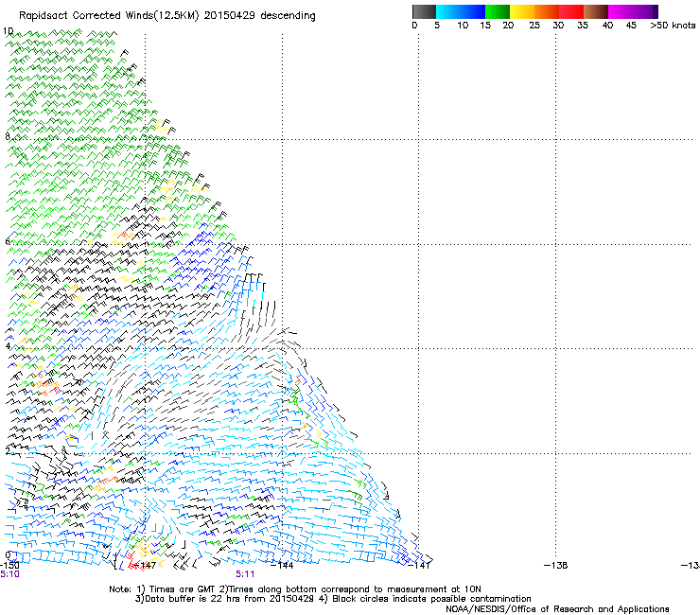Select the yellow 20-25 knots legend segment

pyautogui.click(x=522, y=11)
